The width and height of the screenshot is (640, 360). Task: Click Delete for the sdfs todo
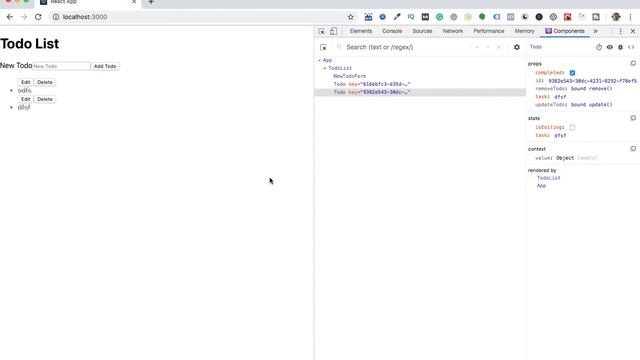coord(45,82)
